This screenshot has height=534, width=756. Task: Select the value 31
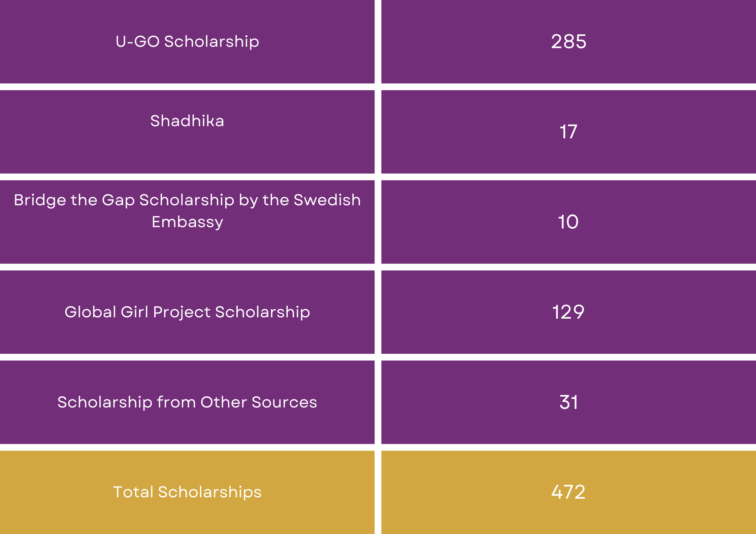coord(568,402)
